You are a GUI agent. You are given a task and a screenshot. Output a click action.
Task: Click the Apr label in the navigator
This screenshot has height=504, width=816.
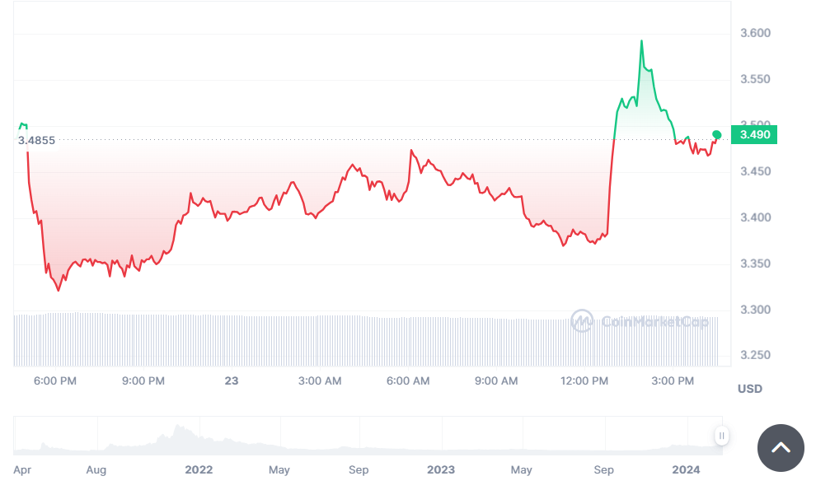coord(21,469)
